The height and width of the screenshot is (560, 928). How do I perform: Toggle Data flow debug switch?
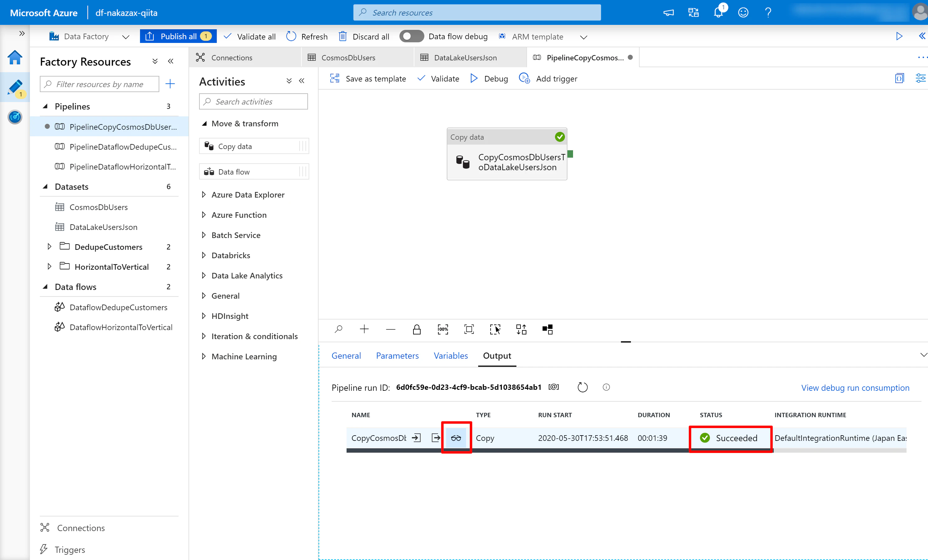click(x=411, y=36)
